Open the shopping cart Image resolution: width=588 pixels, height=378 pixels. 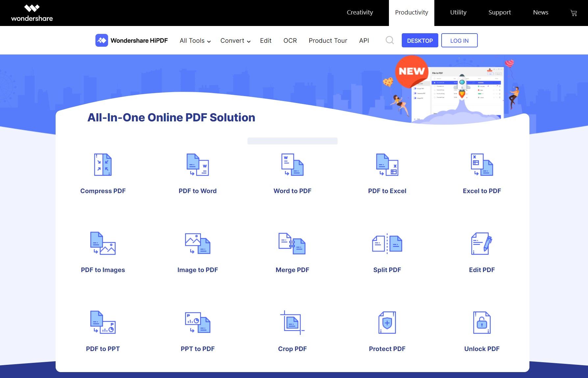[574, 13]
